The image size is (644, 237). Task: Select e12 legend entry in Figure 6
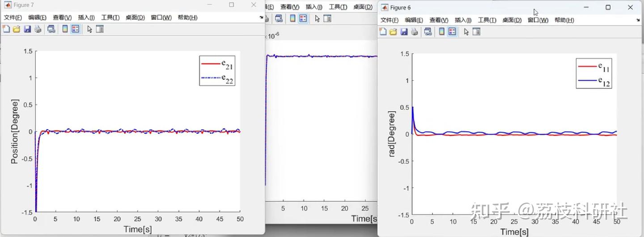[x=594, y=81]
